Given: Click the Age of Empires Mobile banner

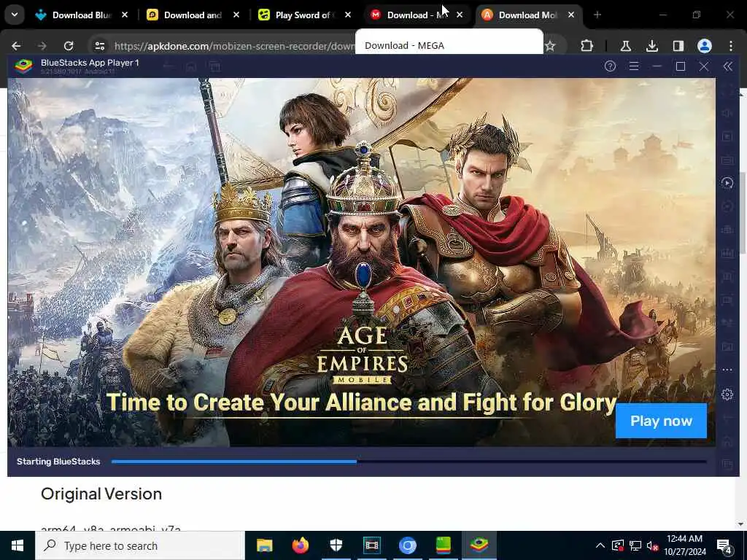Looking at the screenshot, I should click(x=361, y=262).
